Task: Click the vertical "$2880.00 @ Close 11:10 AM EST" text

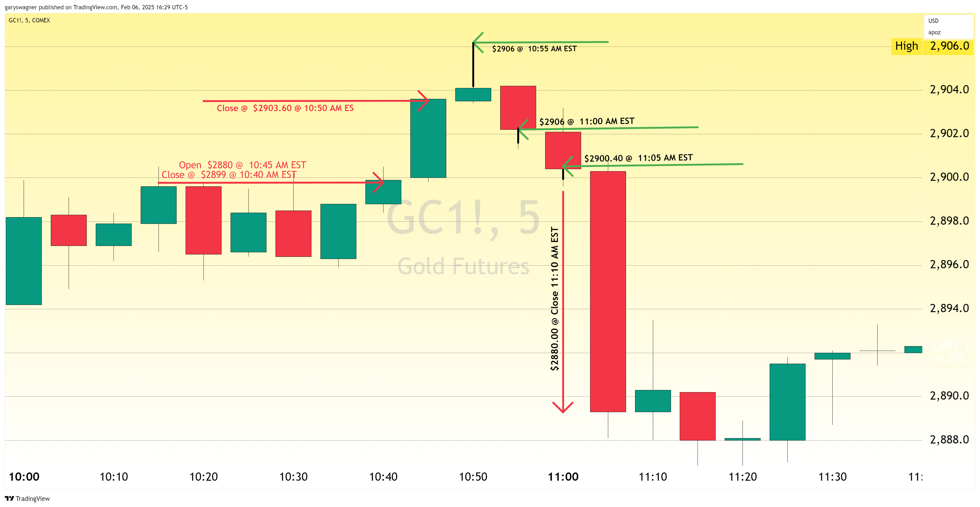Action: tap(555, 299)
